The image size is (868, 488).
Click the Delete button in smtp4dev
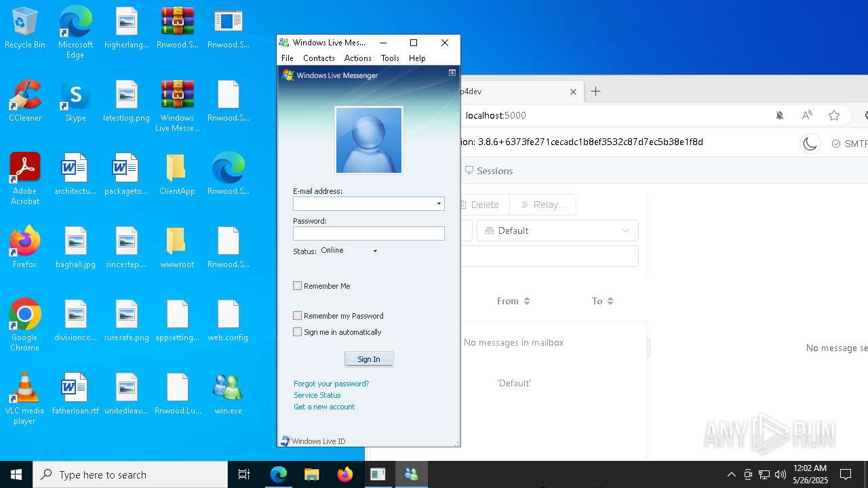[484, 205]
